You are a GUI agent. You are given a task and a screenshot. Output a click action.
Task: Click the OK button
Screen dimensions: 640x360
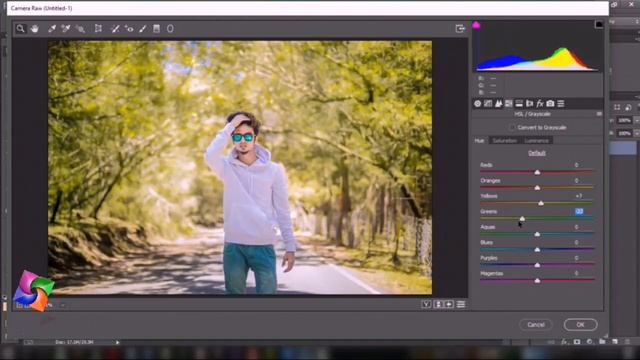(x=580, y=325)
